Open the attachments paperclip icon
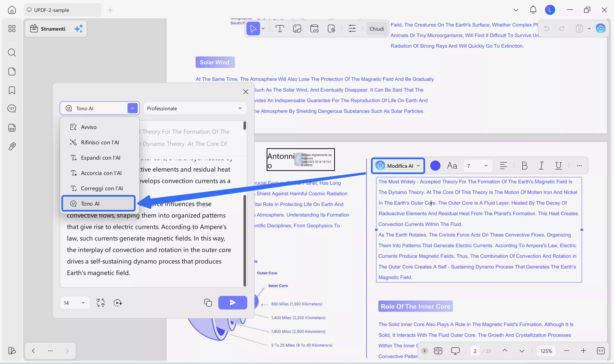The image size is (614, 364). click(x=12, y=146)
